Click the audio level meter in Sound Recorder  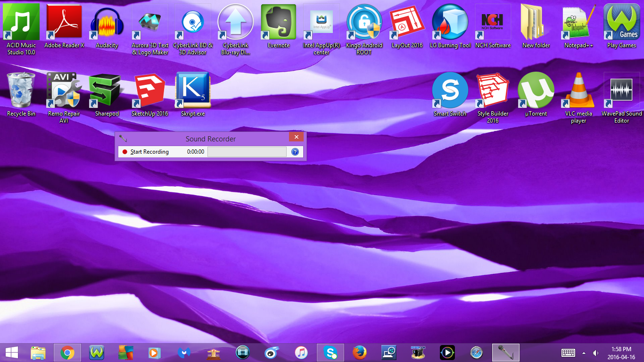[247, 152]
